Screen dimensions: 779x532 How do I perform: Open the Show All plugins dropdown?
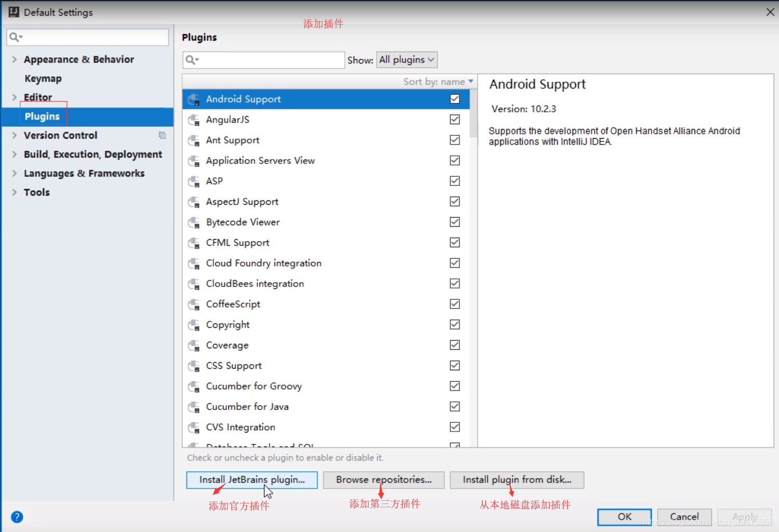pos(407,60)
